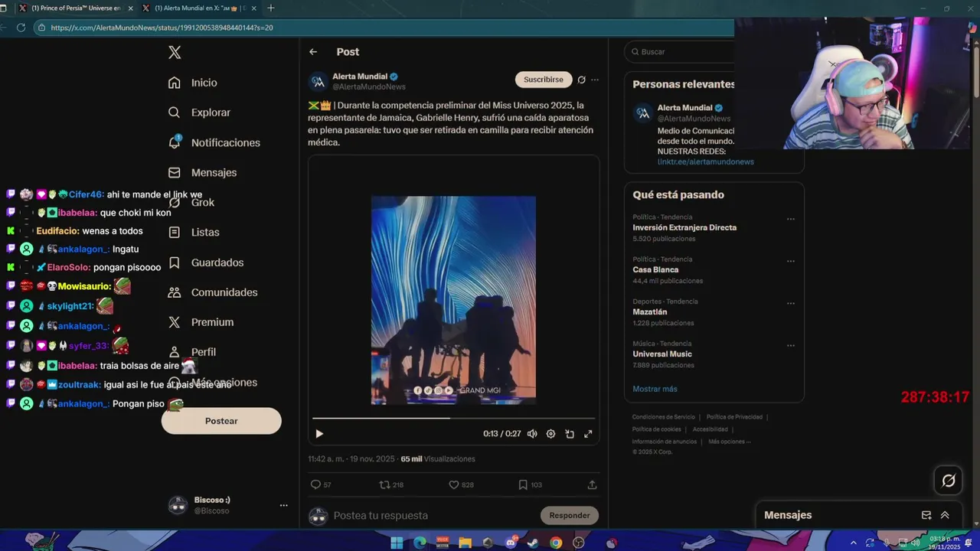The height and width of the screenshot is (551, 980).
Task: Expand video to fullscreen
Action: point(588,434)
